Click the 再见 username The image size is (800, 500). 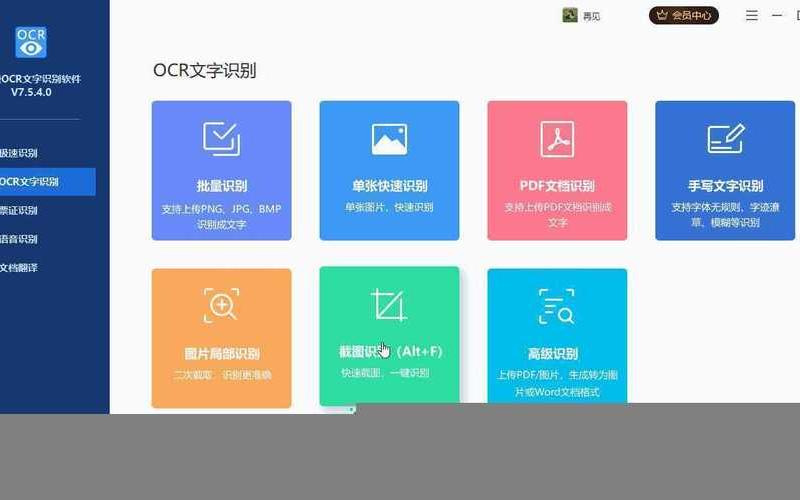point(591,16)
